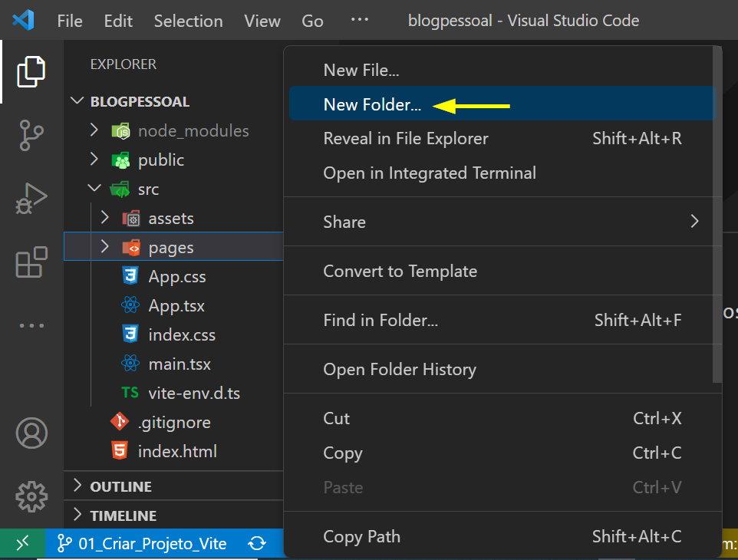Open the Source Control view
Screen dimensions: 738x560
coord(31,136)
